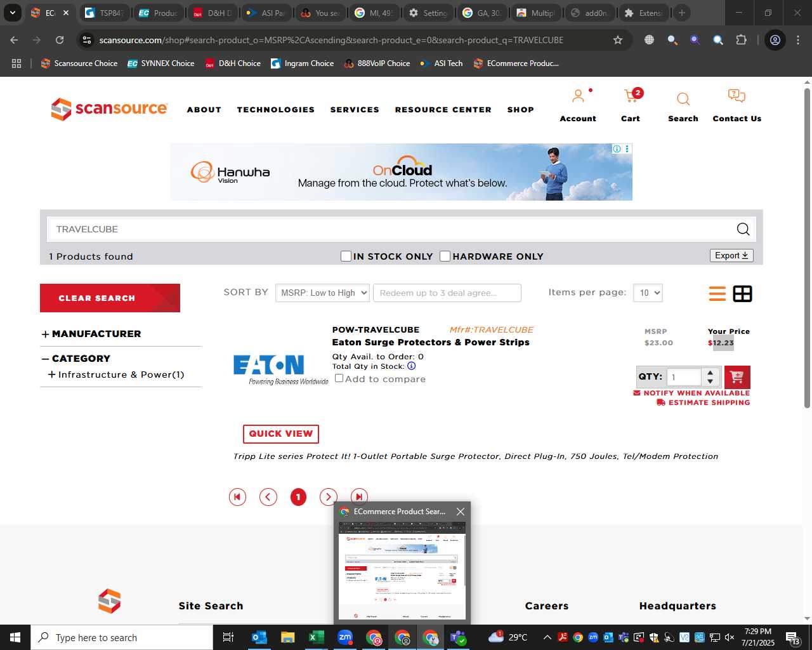The height and width of the screenshot is (650, 812).
Task: Collapse the CATEGORY filter
Action: pos(45,359)
